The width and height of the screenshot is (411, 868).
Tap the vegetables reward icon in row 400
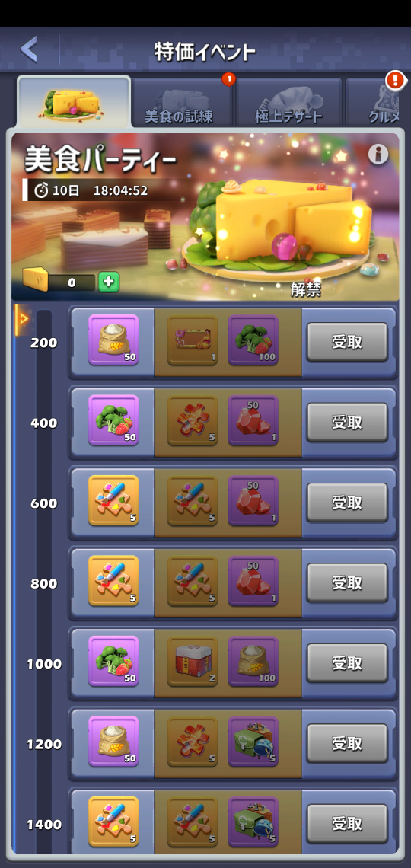tap(113, 420)
